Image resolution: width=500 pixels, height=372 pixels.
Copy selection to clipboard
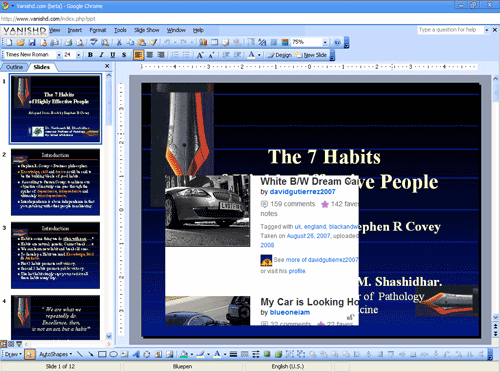130,42
